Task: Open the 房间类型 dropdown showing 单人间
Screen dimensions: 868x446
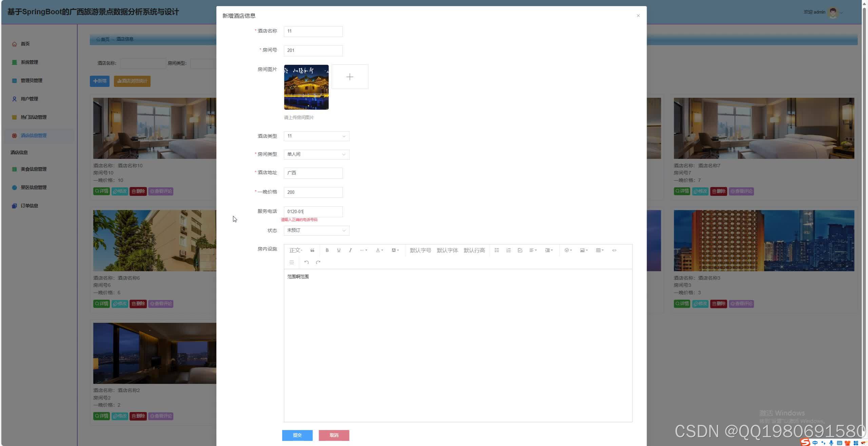Action: coord(316,154)
